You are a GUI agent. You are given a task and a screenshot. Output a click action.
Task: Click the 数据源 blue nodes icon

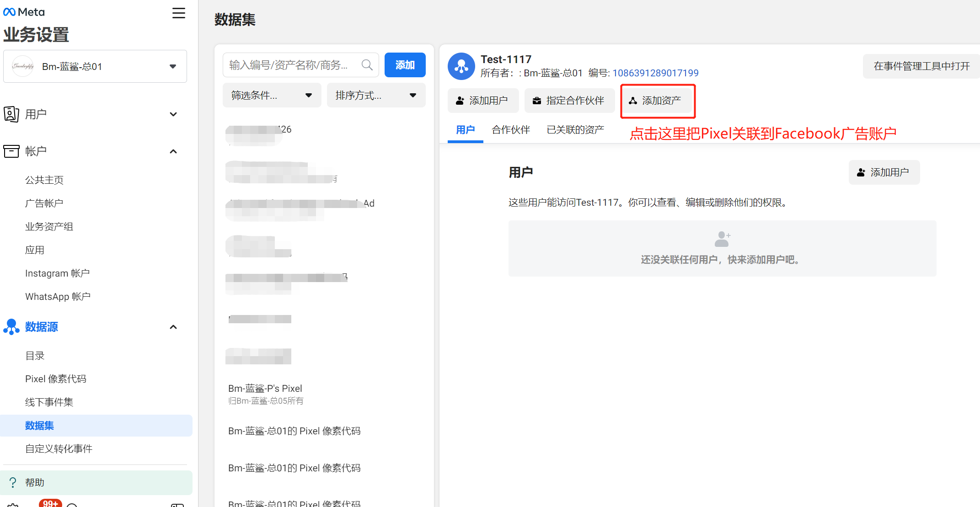point(11,327)
